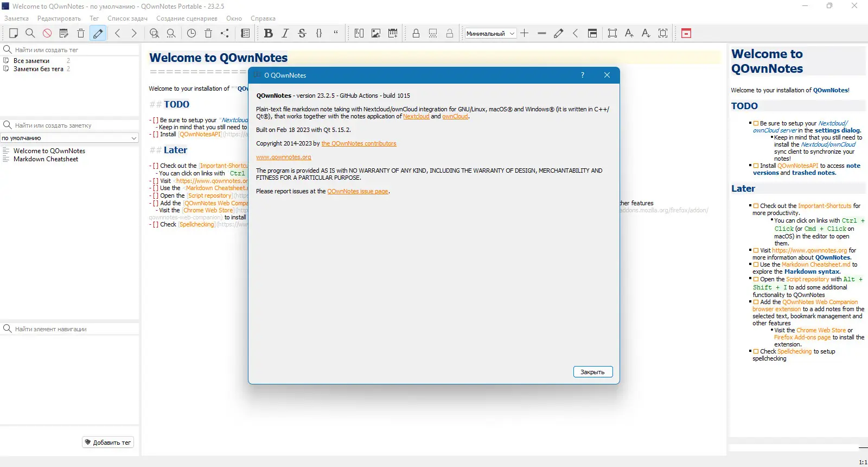
Task: Click the magnifier-over-document find icon
Action: coord(155,33)
